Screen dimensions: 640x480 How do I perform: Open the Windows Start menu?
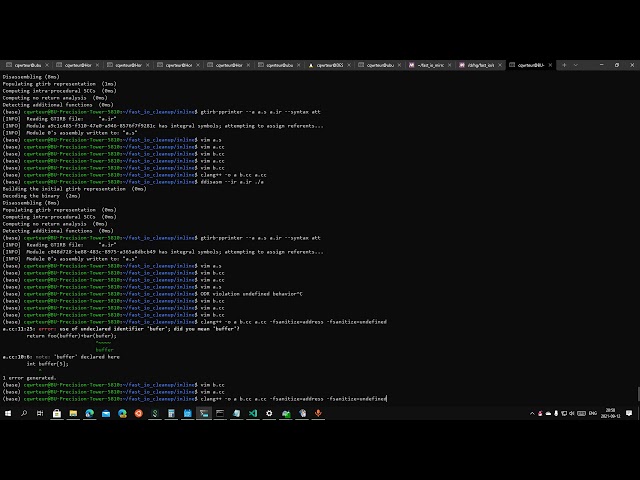point(8,413)
